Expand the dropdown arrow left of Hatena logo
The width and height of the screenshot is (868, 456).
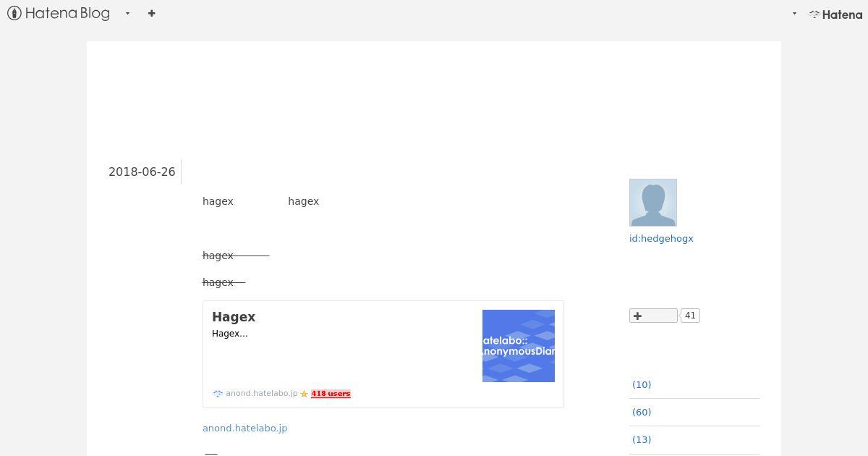794,14
